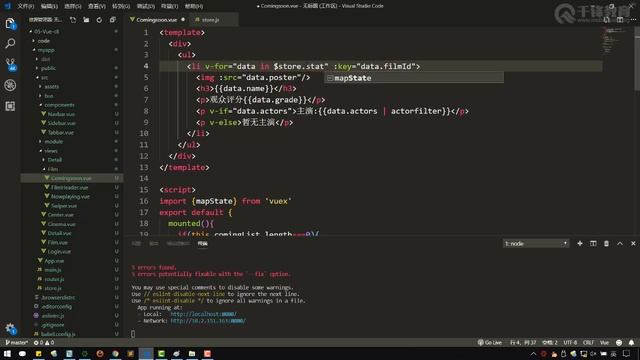The width and height of the screenshot is (640, 360).
Task: Open the 帮助(H) menu
Action: point(193,6)
